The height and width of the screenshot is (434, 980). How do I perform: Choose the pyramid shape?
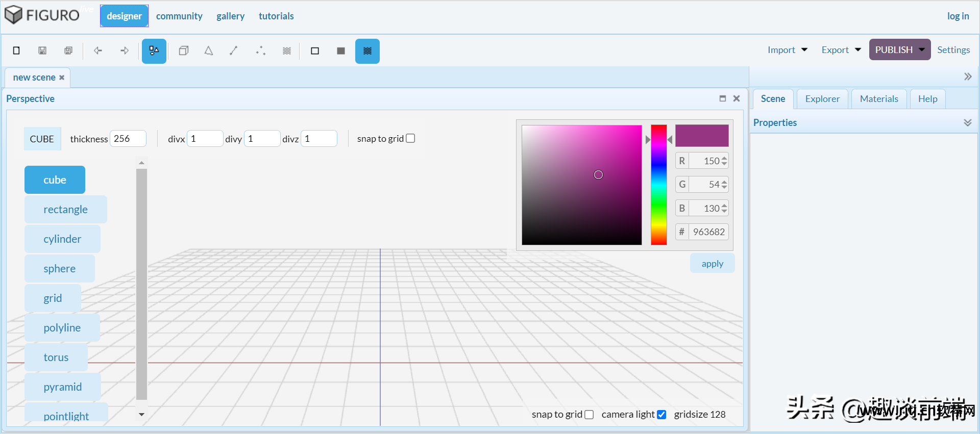tap(63, 387)
